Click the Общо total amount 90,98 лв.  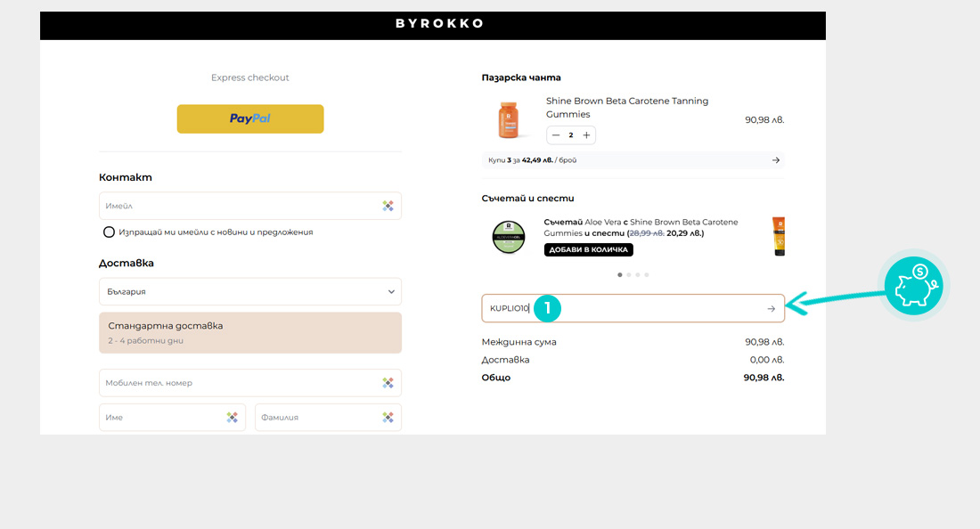(764, 378)
